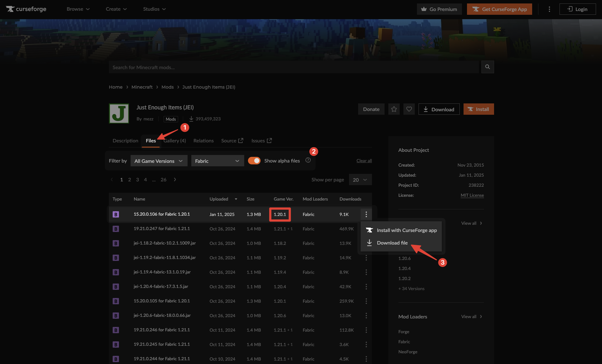Click Home in the breadcrumb
The image size is (602, 364).
[115, 87]
